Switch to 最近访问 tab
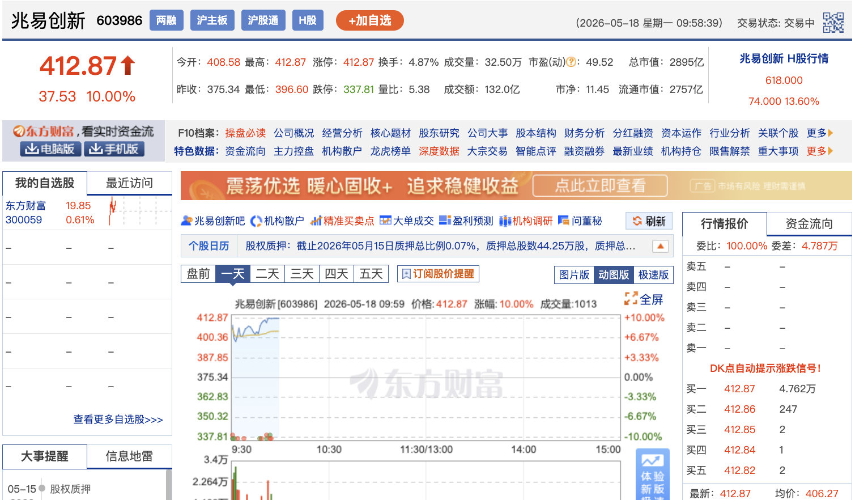 130,183
